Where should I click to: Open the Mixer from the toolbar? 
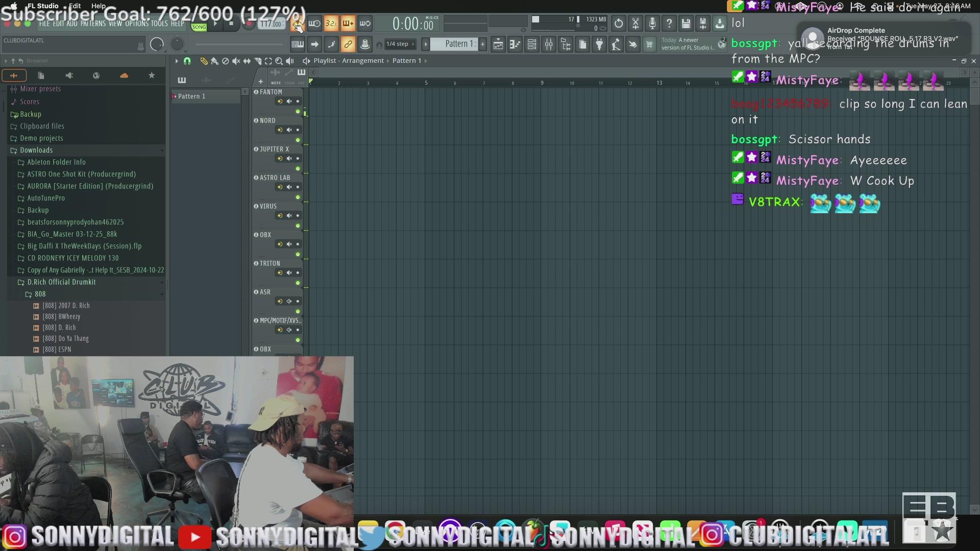point(549,44)
